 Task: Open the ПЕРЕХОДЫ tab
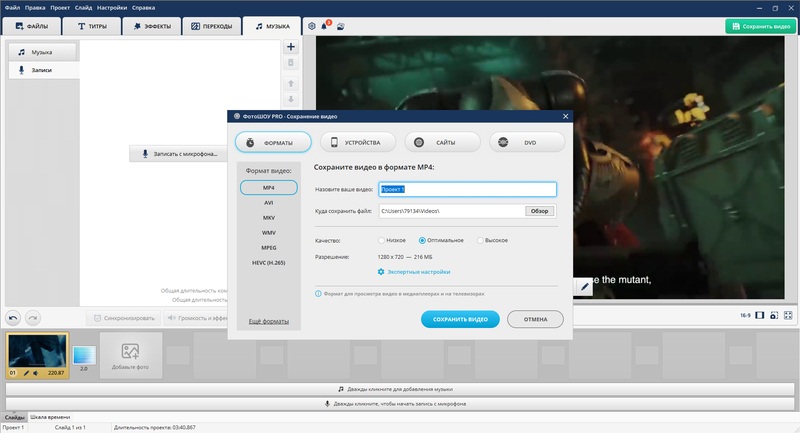[x=211, y=26]
